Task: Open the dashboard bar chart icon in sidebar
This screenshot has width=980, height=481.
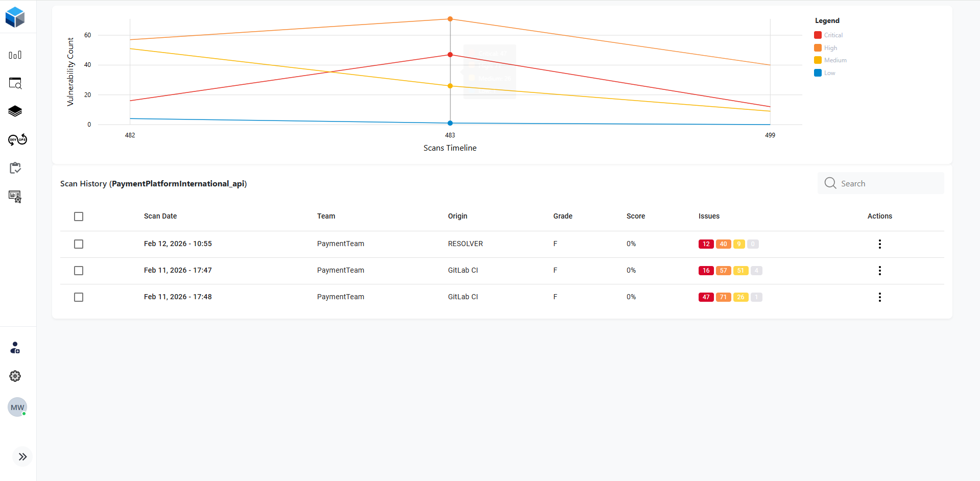Action: (x=15, y=55)
